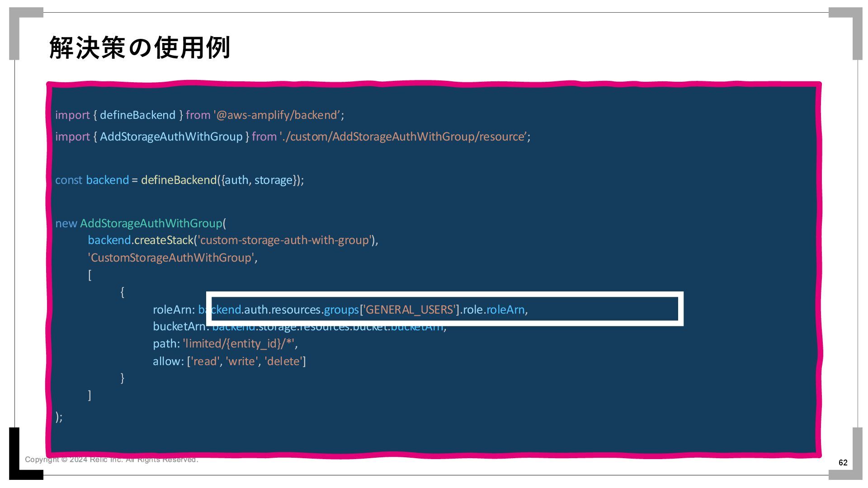Click the allow permissions array line
868x488 pixels.
coord(229,361)
